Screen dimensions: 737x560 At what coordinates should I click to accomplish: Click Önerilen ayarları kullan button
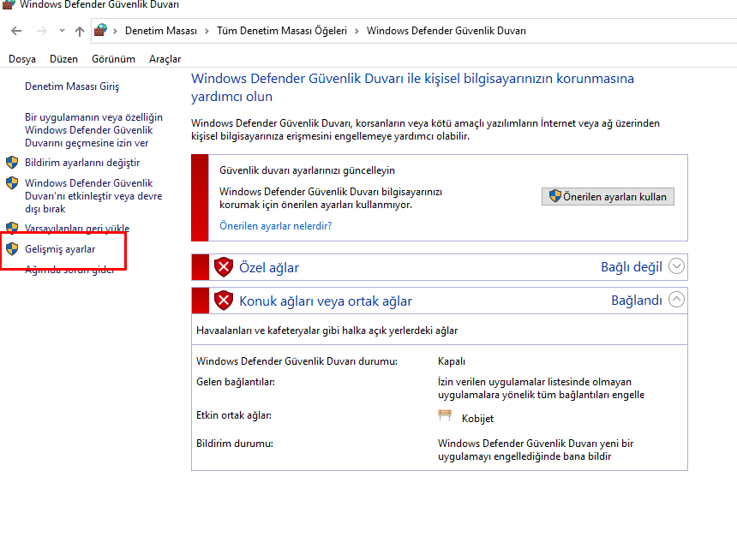tap(608, 196)
